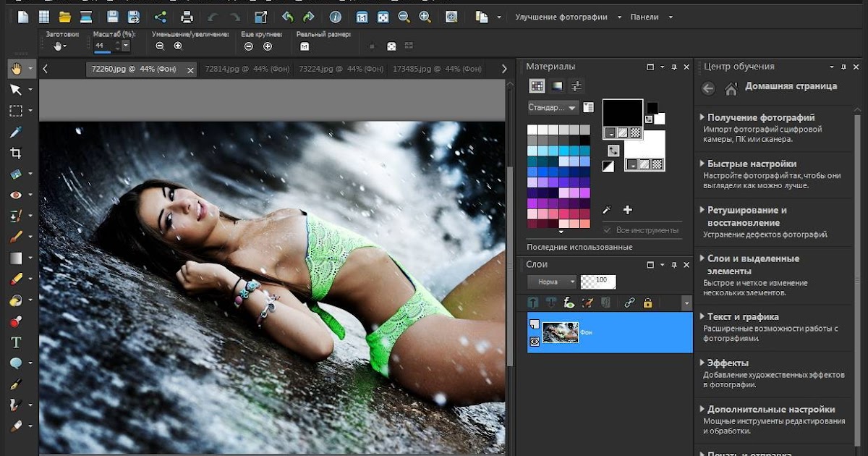Click the Save icon in top toolbar
The image size is (868, 456).
pyautogui.click(x=112, y=17)
